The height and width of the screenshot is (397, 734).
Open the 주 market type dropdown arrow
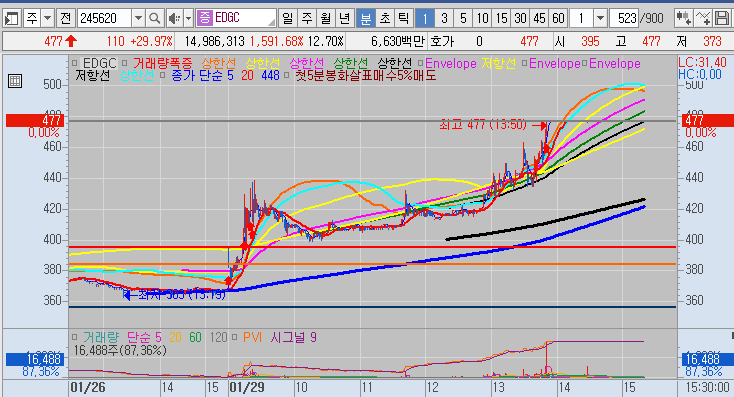click(x=47, y=19)
